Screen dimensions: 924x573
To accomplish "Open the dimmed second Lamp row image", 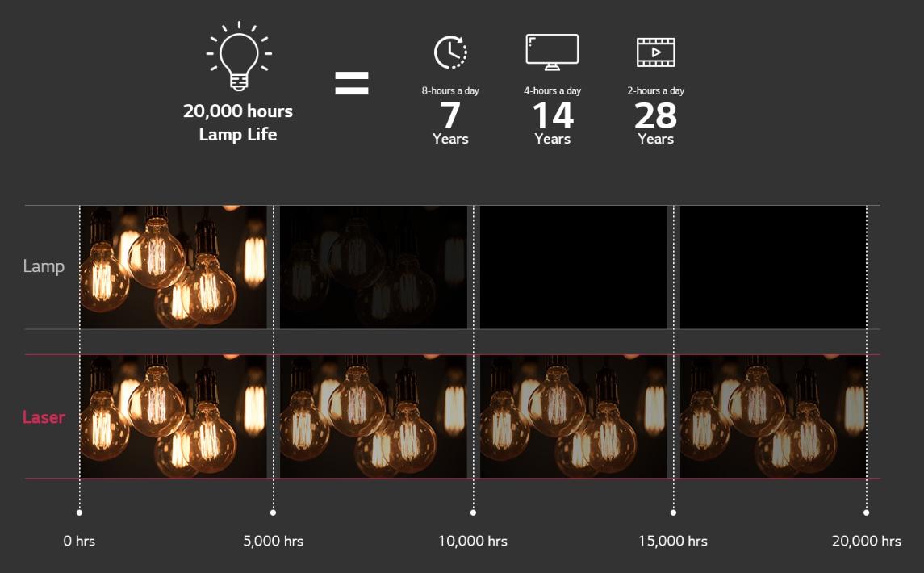I will tap(373, 267).
